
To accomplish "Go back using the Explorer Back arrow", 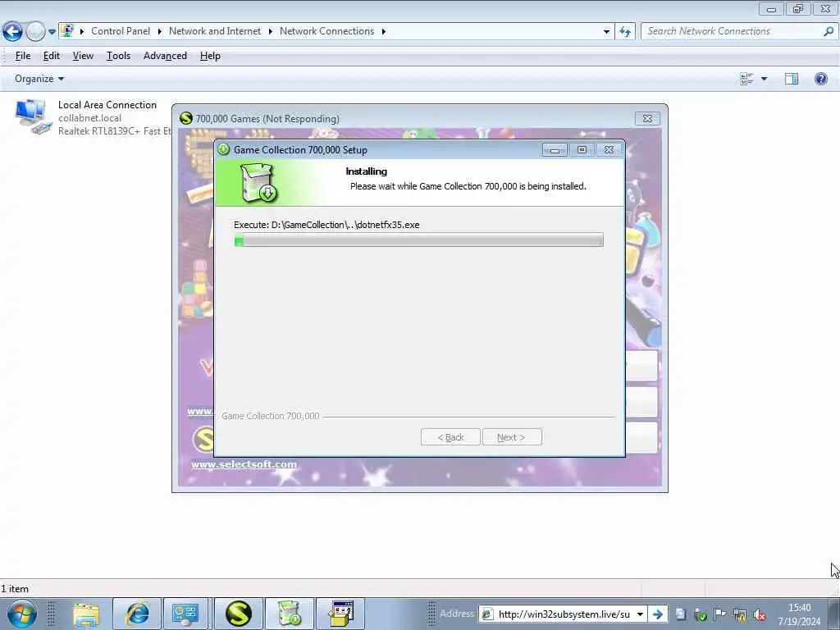I will pyautogui.click(x=12, y=32).
